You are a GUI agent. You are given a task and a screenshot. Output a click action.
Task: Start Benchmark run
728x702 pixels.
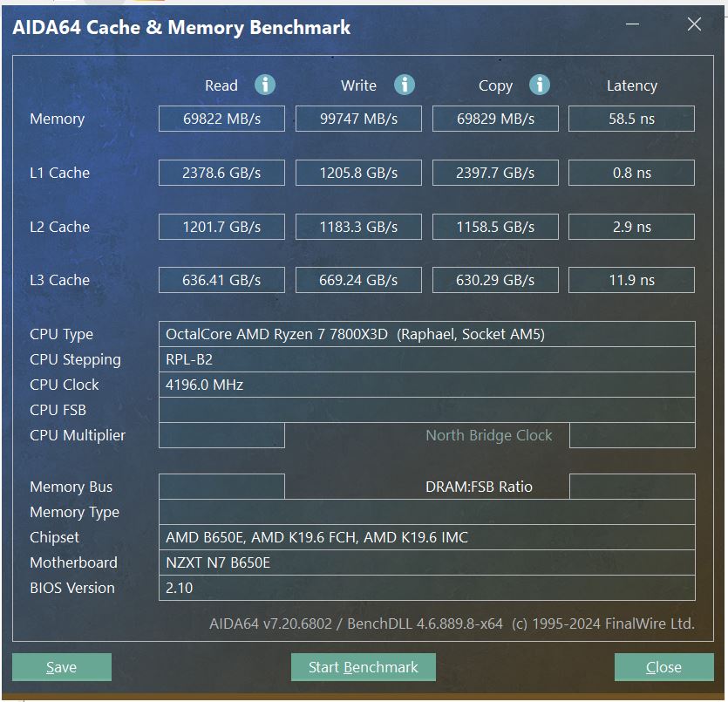(x=363, y=667)
